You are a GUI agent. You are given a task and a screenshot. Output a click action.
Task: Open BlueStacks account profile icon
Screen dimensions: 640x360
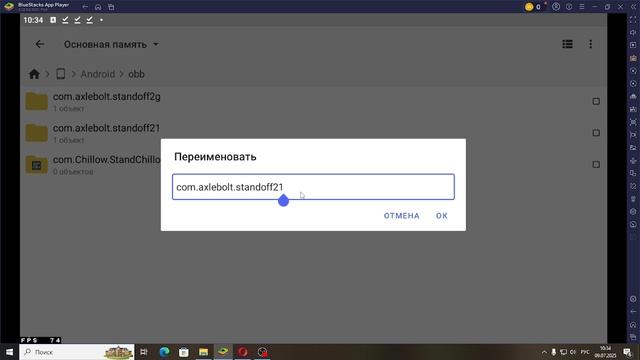556,7
